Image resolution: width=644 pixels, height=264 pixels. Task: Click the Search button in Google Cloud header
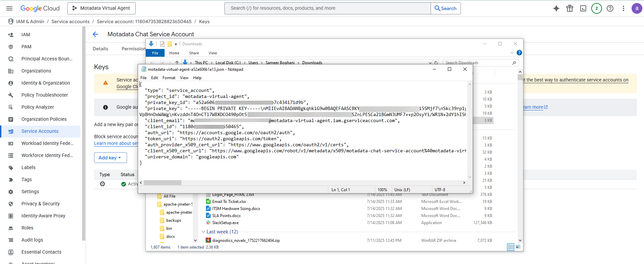445,8
